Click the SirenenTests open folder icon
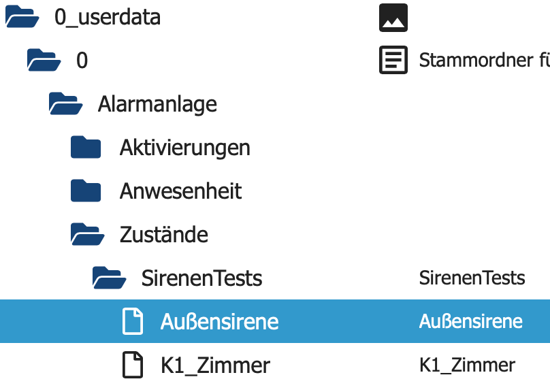This screenshot has width=550, height=392. [x=110, y=278]
